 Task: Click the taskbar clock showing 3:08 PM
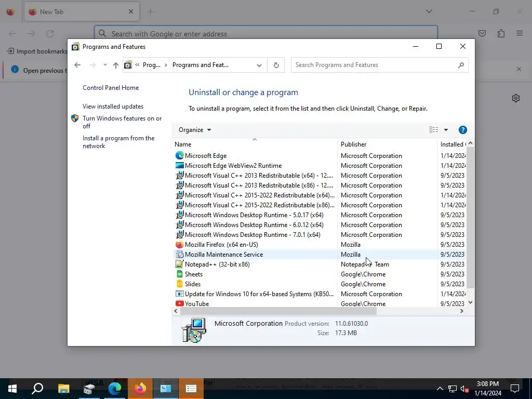point(487,389)
